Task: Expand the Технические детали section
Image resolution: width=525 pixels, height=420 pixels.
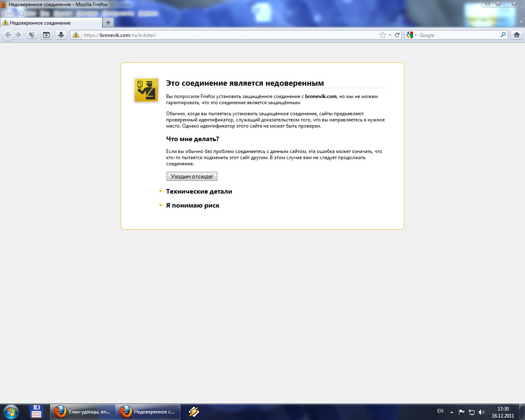Action: click(199, 192)
